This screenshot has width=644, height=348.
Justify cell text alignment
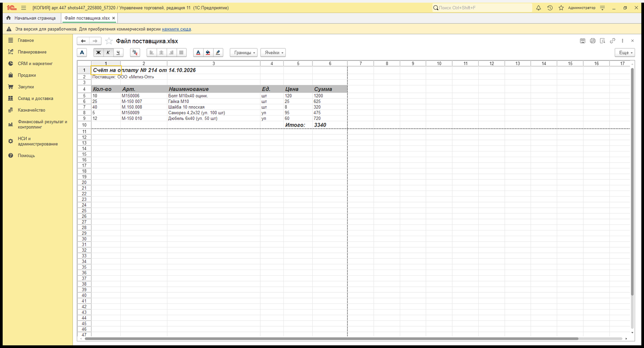click(x=181, y=53)
